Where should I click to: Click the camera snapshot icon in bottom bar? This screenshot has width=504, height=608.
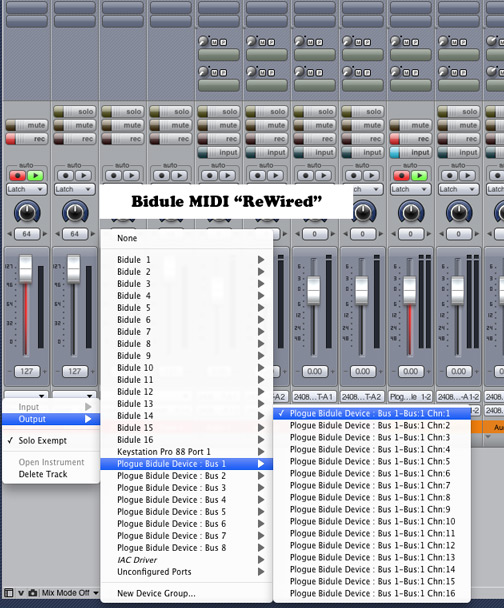pos(33,593)
